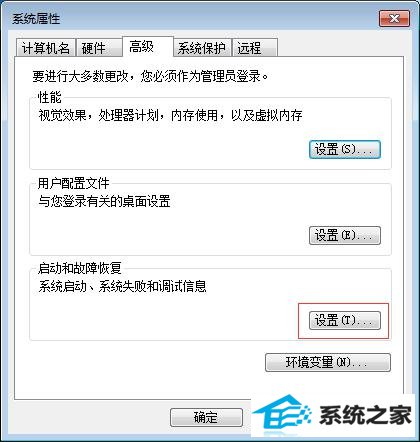
Task: Click the 性能 group label
Action: (x=50, y=97)
